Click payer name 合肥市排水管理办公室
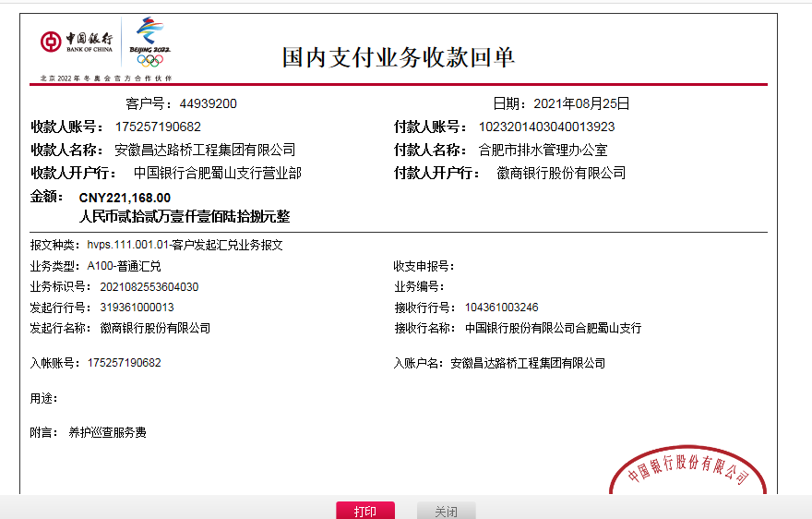The width and height of the screenshot is (812, 519). [x=543, y=150]
